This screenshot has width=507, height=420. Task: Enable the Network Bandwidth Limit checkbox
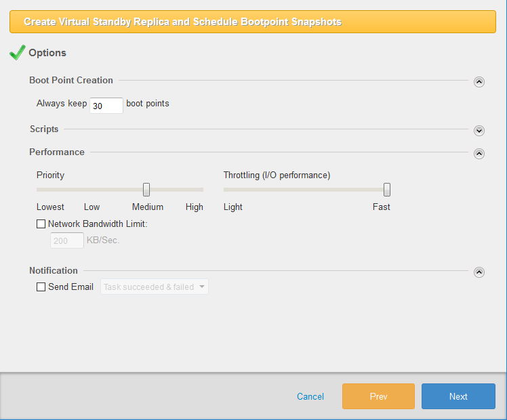pos(41,224)
